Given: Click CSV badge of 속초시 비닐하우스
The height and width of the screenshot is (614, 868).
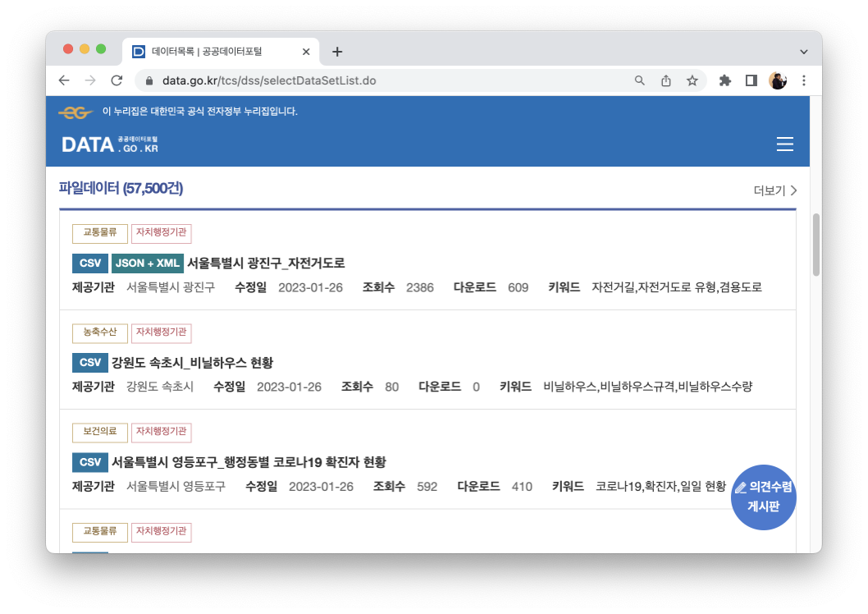Looking at the screenshot, I should (89, 363).
